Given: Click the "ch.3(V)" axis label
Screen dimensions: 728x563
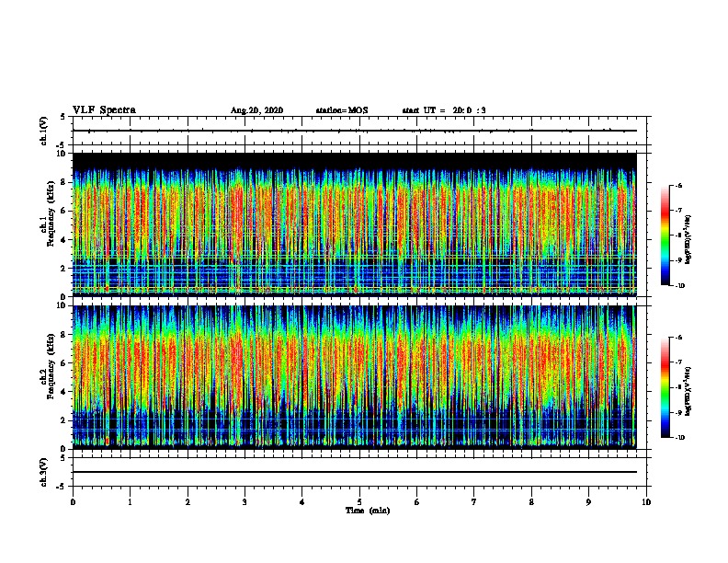Looking at the screenshot, I should [43, 472].
